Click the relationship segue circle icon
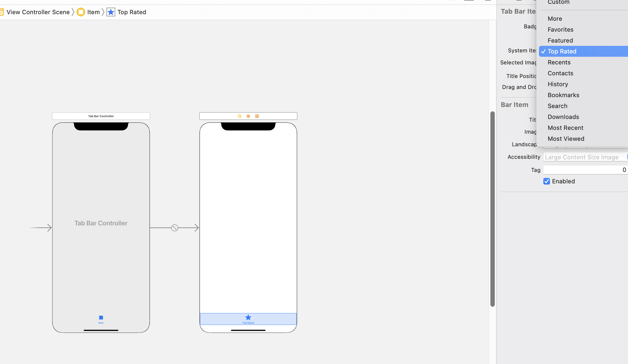 coord(175,228)
